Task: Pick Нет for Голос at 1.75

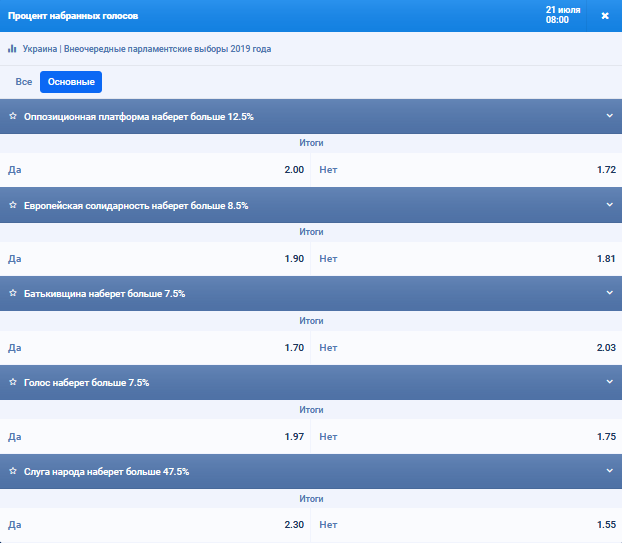Action: point(466,436)
